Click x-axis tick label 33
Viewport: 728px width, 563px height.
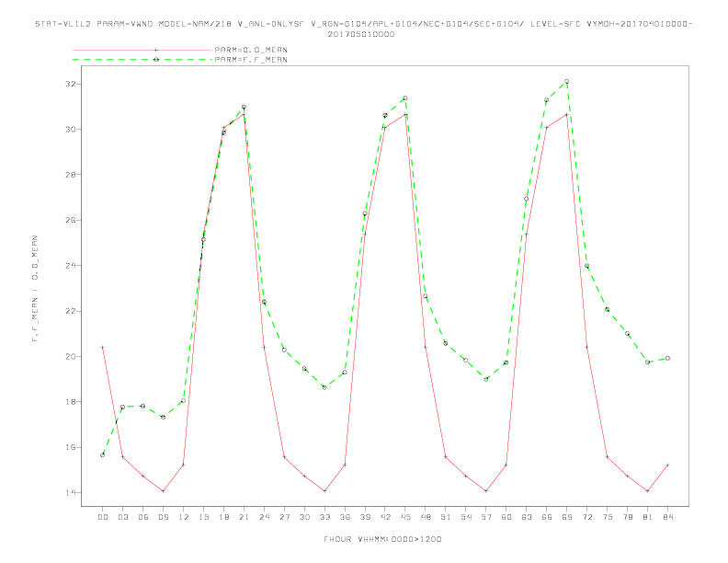tap(324, 517)
